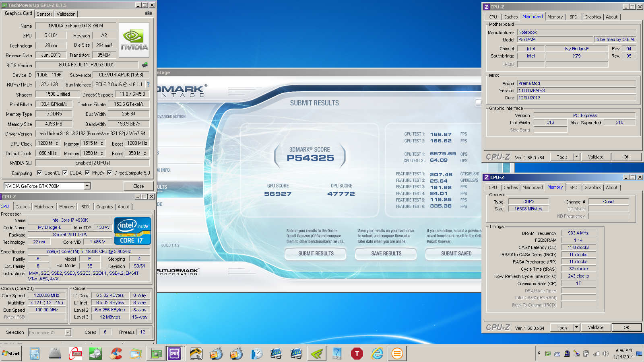Click Validate in the Memory CPU-Z window

tap(596, 327)
